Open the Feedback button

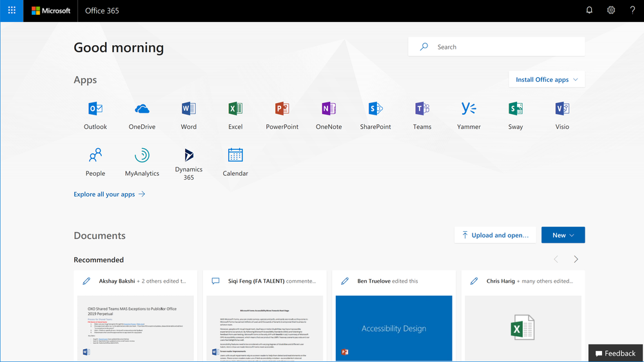pyautogui.click(x=615, y=353)
